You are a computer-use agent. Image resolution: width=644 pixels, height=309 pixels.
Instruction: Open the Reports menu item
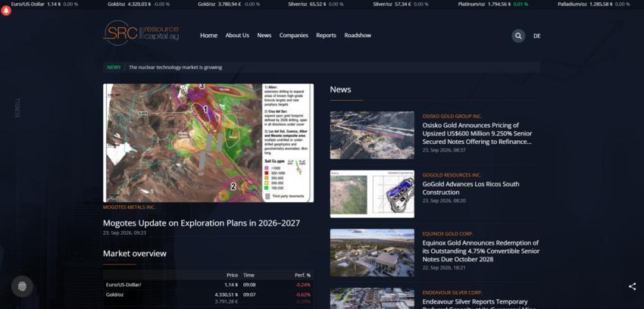326,36
